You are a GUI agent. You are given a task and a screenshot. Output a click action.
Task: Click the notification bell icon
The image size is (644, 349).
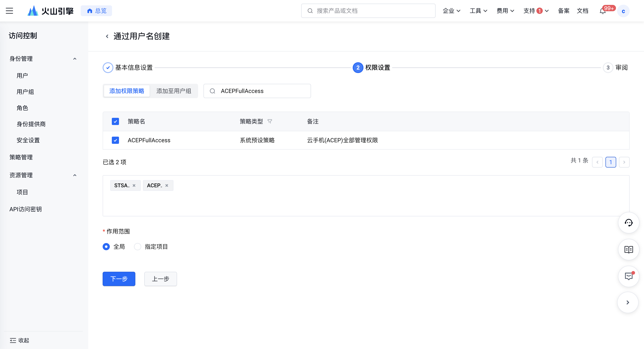pos(603,11)
